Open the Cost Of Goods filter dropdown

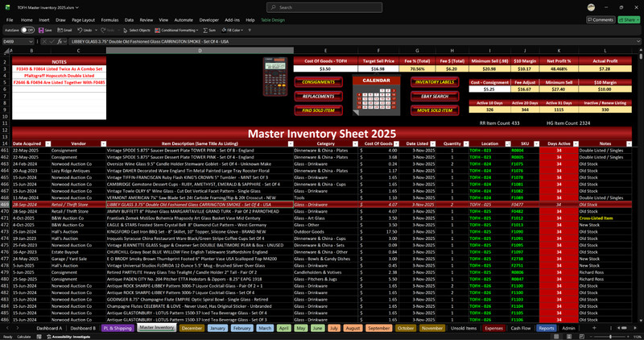[x=396, y=144]
